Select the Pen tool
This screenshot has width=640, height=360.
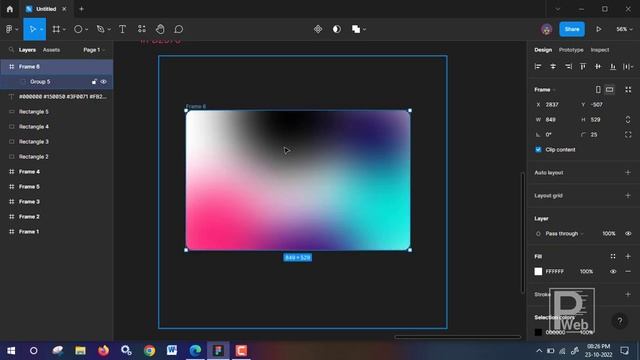100,29
